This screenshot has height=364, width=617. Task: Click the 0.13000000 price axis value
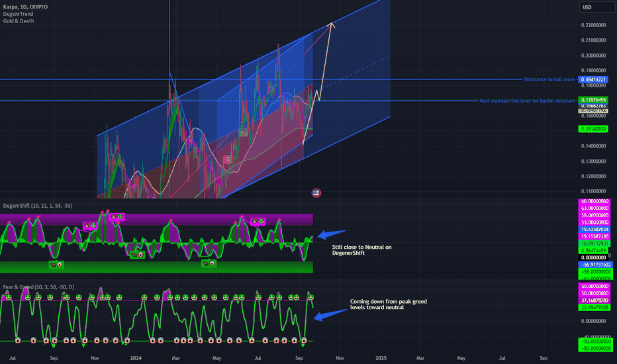click(593, 161)
